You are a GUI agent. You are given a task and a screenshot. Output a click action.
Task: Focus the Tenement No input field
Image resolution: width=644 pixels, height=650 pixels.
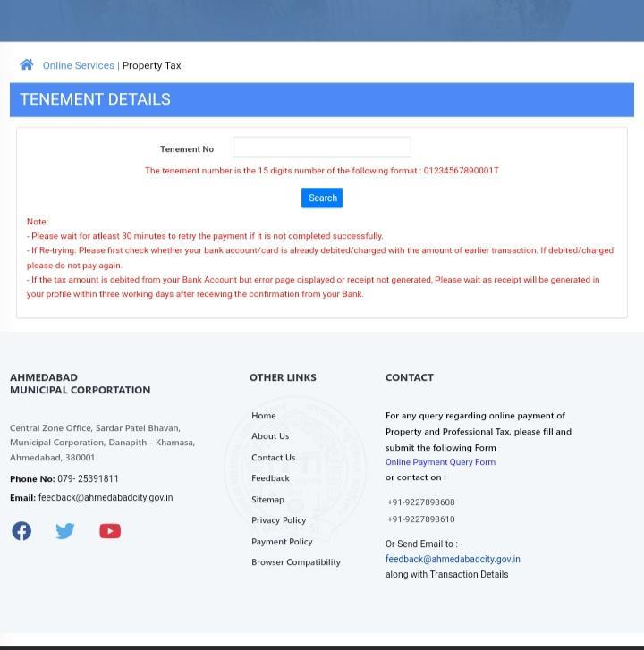point(322,148)
